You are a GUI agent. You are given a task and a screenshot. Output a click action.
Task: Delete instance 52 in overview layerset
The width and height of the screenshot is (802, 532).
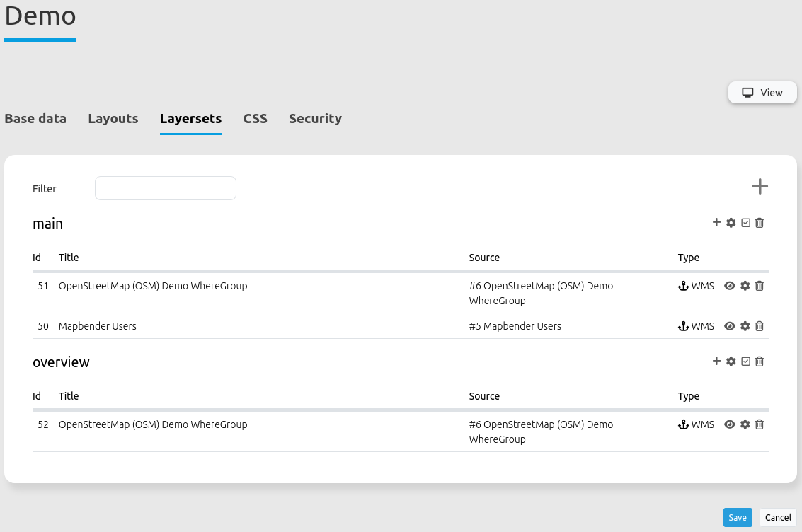click(x=760, y=424)
